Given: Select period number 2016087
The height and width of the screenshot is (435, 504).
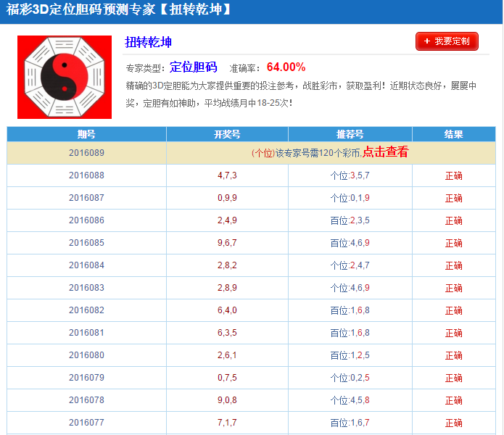Looking at the screenshot, I should [x=86, y=198].
